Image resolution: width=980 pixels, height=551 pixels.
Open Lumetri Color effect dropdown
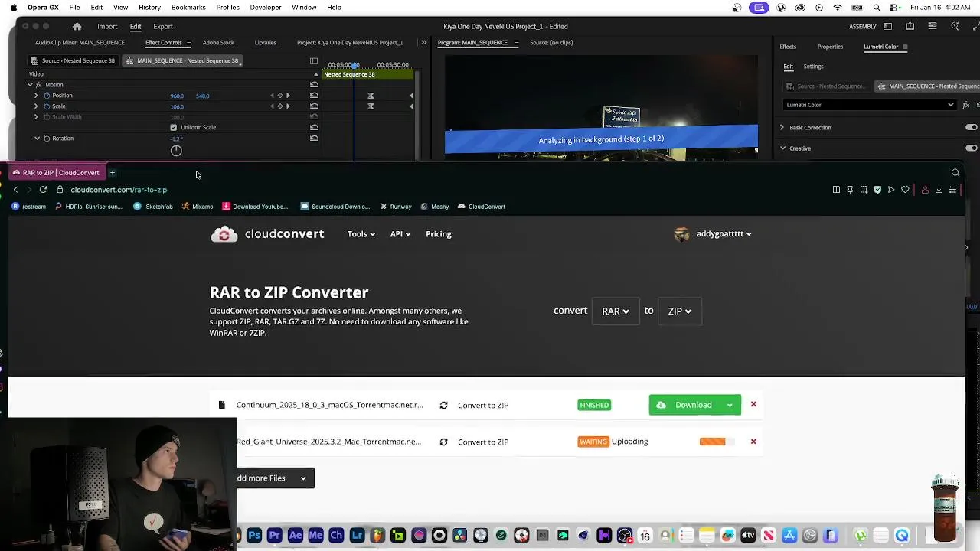pyautogui.click(x=870, y=105)
